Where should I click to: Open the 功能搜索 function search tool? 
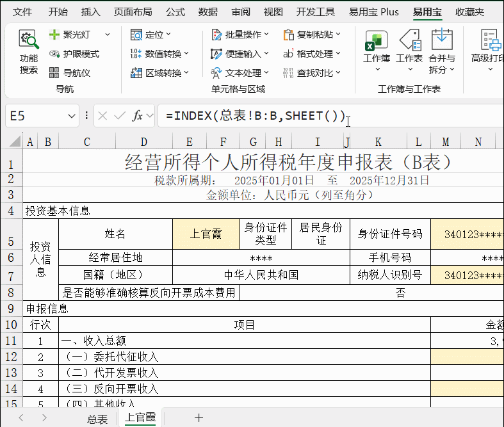tap(29, 52)
